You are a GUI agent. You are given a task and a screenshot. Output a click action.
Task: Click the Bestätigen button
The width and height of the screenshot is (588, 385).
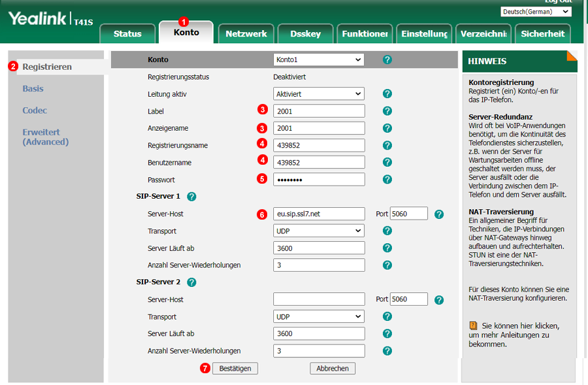tap(235, 368)
